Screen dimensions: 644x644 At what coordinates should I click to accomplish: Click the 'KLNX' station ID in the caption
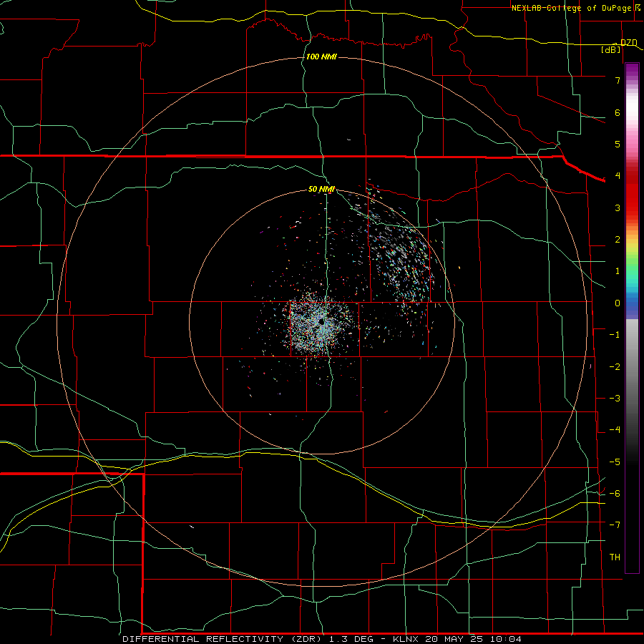(406, 639)
